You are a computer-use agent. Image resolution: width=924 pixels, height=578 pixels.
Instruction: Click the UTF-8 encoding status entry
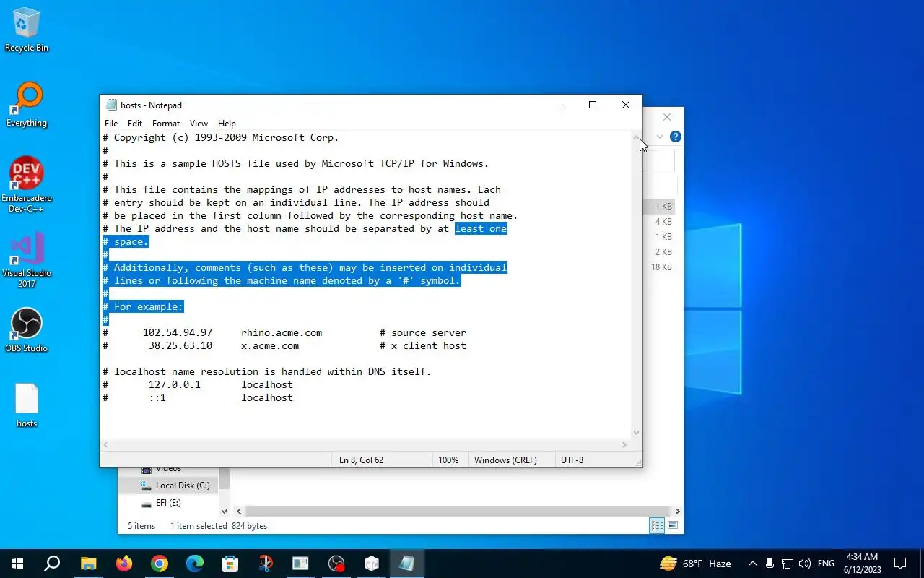572,460
